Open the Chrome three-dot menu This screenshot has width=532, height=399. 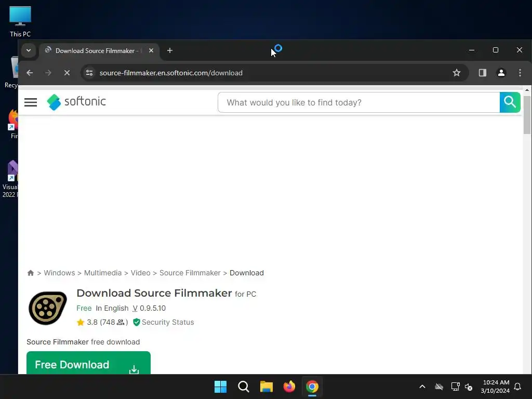point(520,73)
